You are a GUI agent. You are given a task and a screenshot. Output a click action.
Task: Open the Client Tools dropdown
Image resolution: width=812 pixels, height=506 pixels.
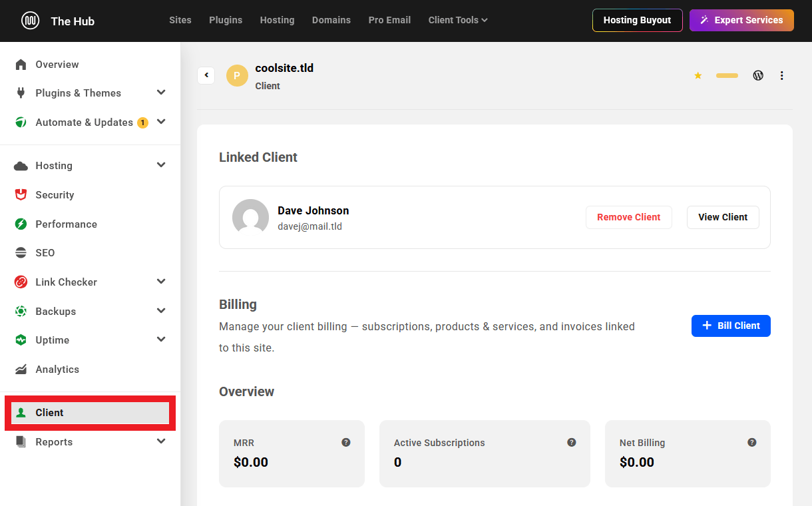[458, 20]
